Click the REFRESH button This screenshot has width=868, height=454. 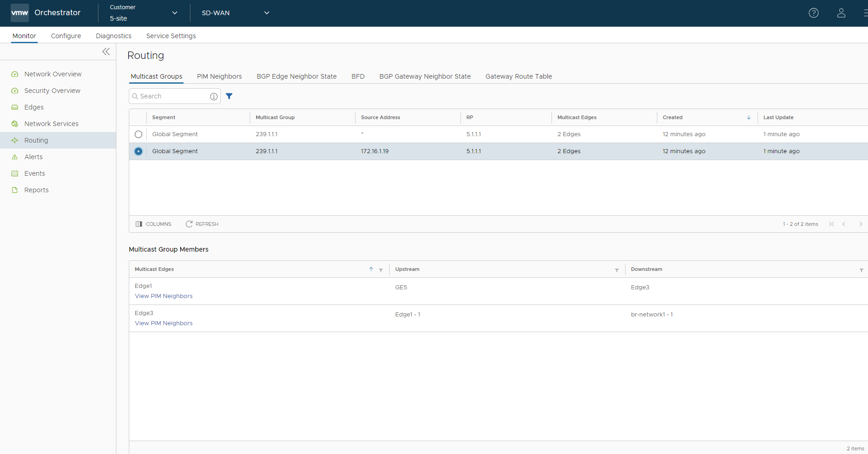click(x=202, y=224)
